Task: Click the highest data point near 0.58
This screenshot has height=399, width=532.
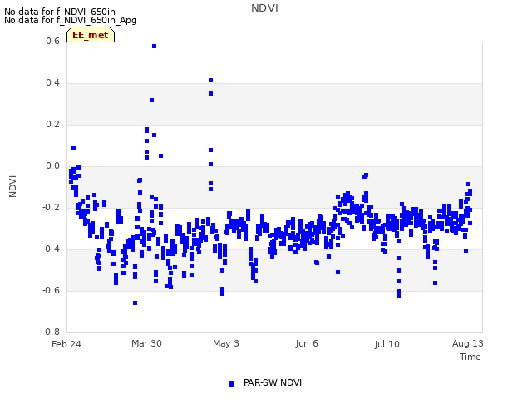Action: [154, 47]
